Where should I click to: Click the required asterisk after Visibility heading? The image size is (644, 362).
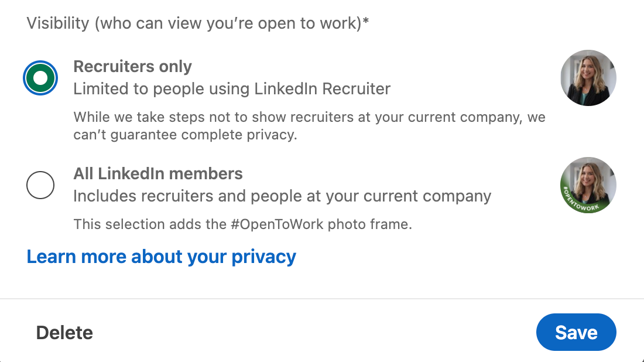[x=366, y=22]
